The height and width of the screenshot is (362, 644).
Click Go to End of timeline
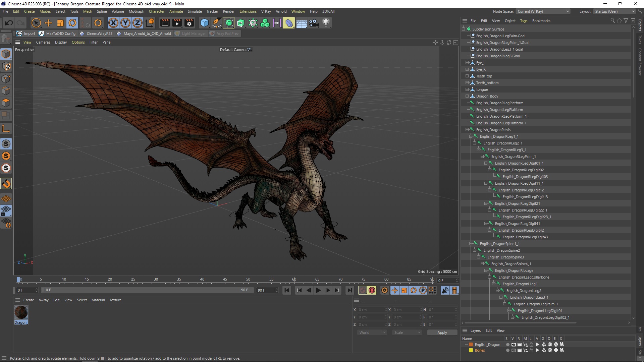pyautogui.click(x=350, y=290)
